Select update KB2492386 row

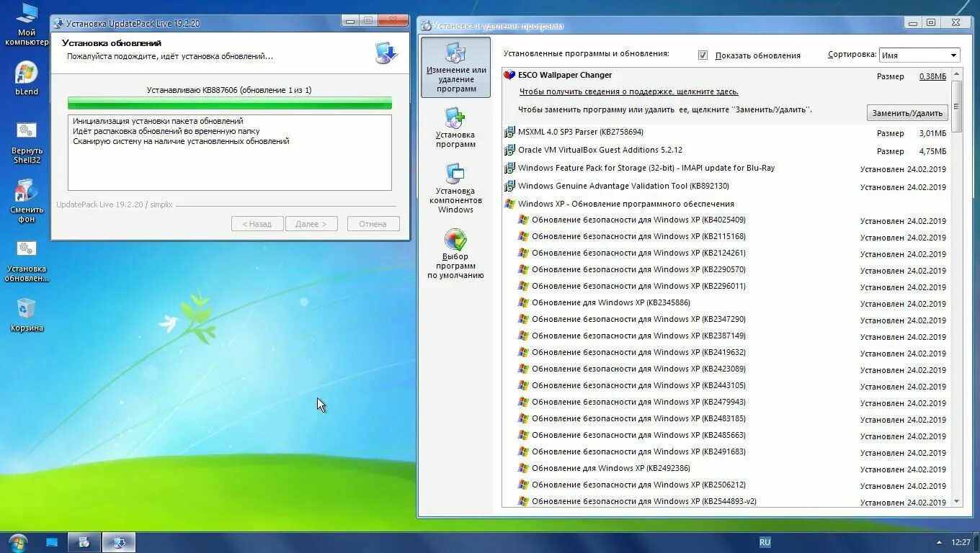(726, 468)
